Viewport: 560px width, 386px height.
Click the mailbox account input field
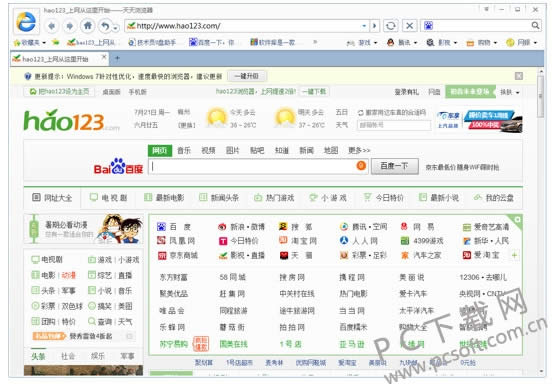(394, 125)
